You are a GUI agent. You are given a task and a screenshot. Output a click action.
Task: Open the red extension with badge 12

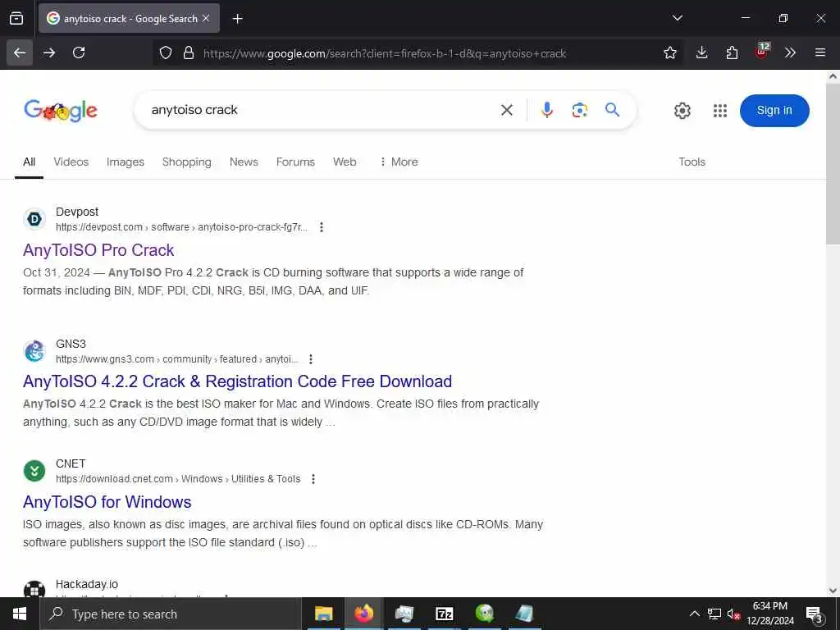click(762, 52)
